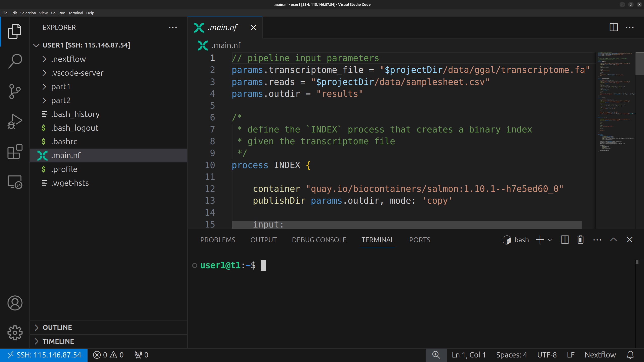The height and width of the screenshot is (362, 644).
Task: Open the Terminal menu
Action: pos(75,13)
